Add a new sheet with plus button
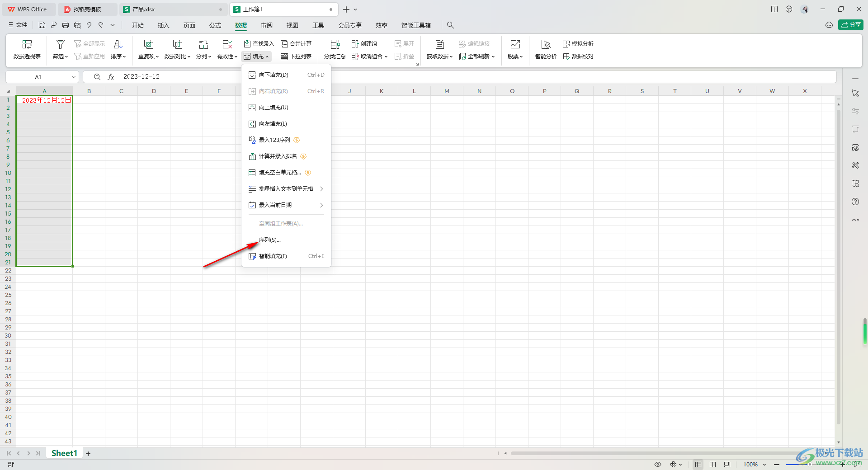The width and height of the screenshot is (868, 470). click(x=88, y=454)
